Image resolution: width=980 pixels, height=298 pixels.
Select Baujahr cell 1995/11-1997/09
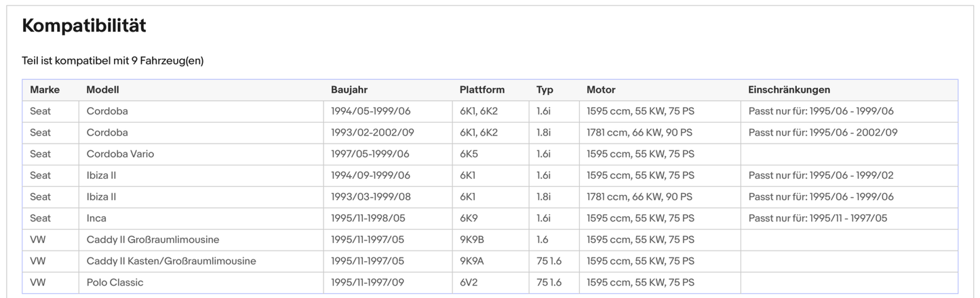[368, 282]
